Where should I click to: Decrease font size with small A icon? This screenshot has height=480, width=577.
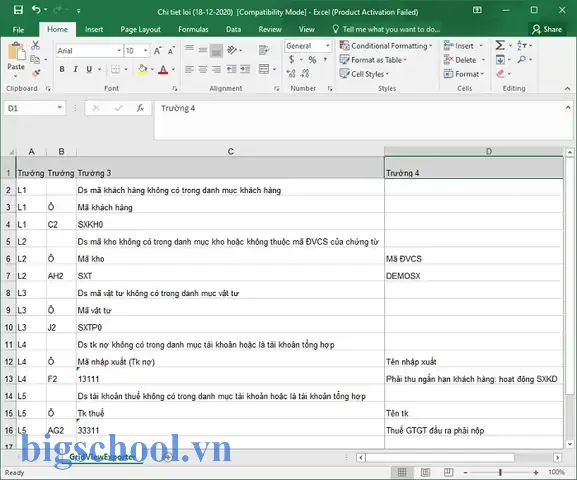(171, 51)
